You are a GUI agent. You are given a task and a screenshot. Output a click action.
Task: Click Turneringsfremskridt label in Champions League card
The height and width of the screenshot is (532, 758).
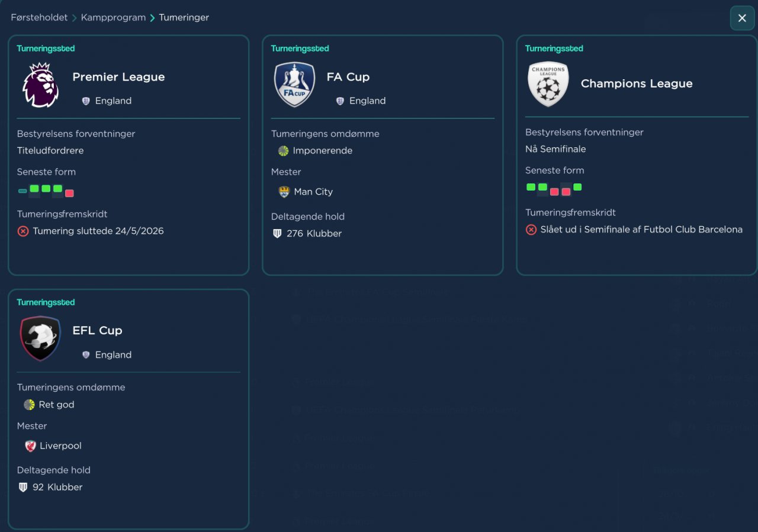(570, 212)
